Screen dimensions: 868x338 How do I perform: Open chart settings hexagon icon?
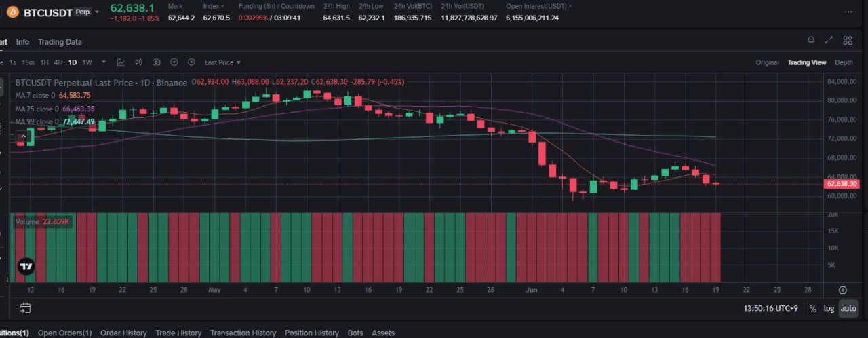(191, 62)
